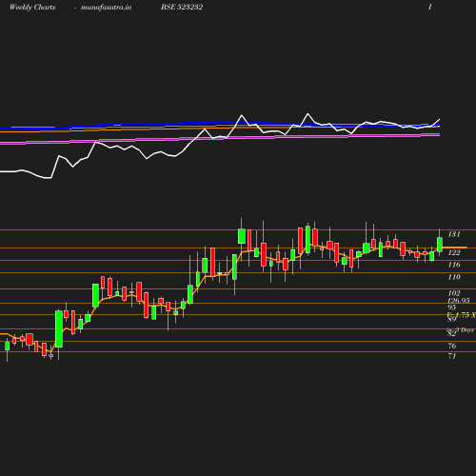The image size is (476, 476).
Task: Click the 102 price axis label
Action: coord(454,293)
